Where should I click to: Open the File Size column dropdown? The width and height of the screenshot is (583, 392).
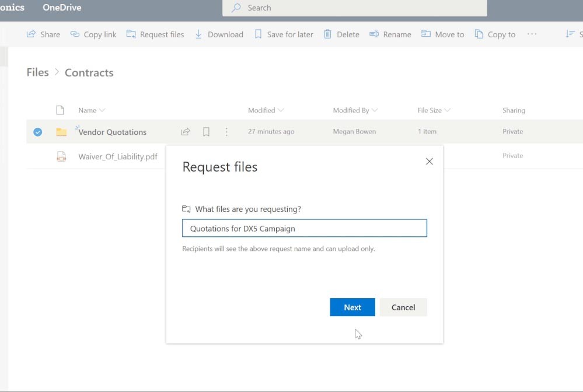447,110
